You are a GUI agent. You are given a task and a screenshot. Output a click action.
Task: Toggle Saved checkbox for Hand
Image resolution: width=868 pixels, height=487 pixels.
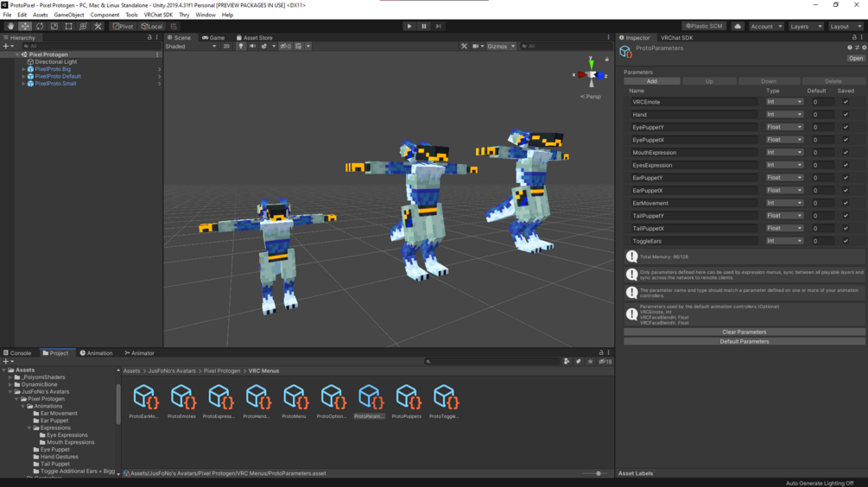pos(846,115)
